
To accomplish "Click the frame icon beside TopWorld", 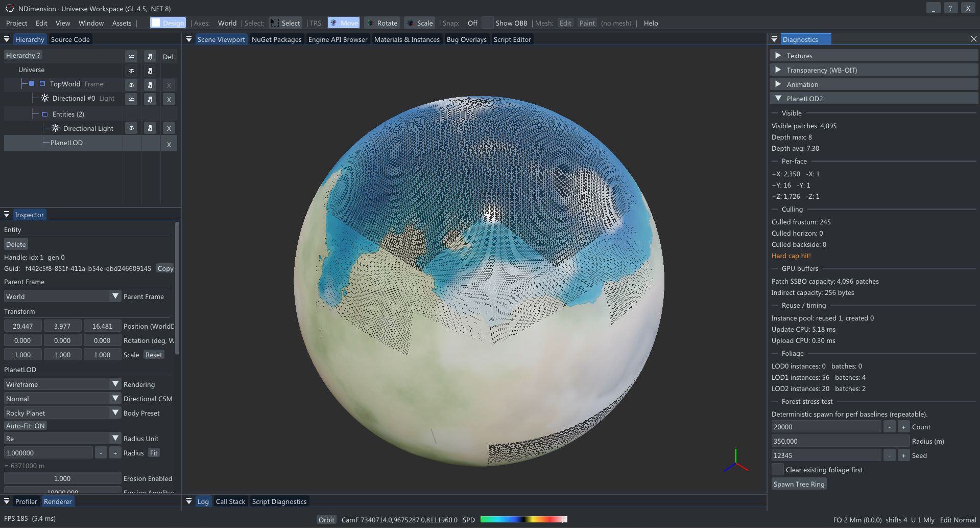I will pos(42,83).
